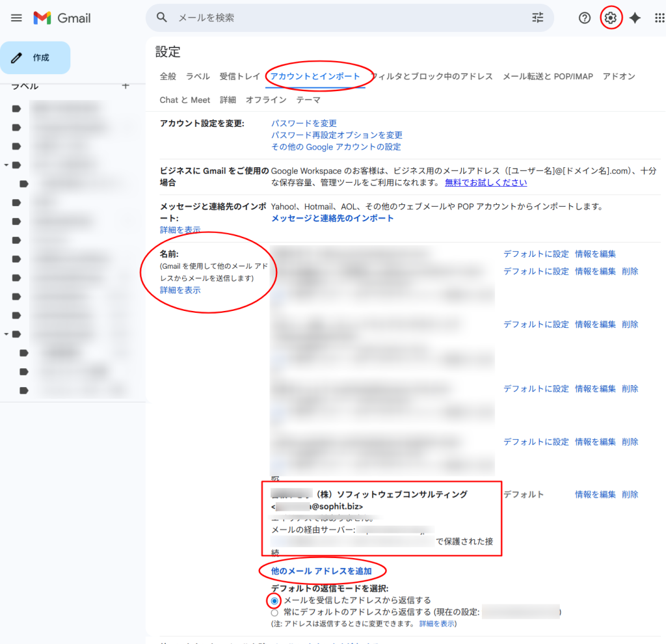
Task: Open search filter options icon
Action: point(537,18)
